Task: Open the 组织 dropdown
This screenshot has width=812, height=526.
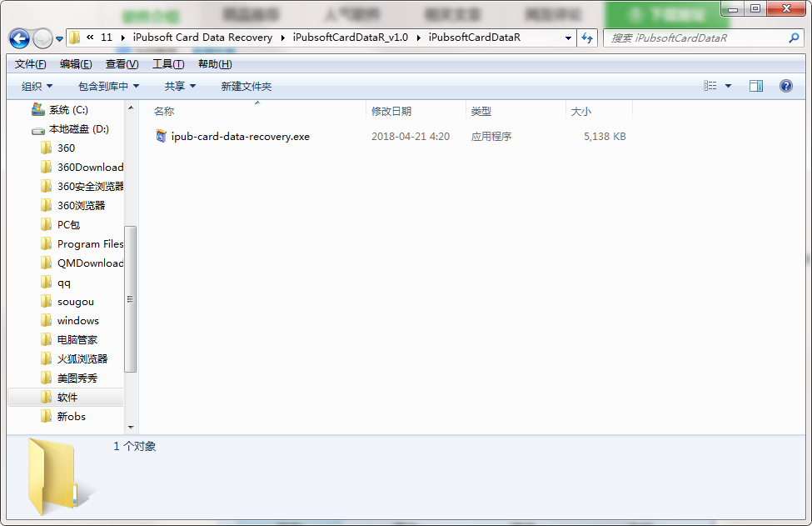Action: [37, 86]
